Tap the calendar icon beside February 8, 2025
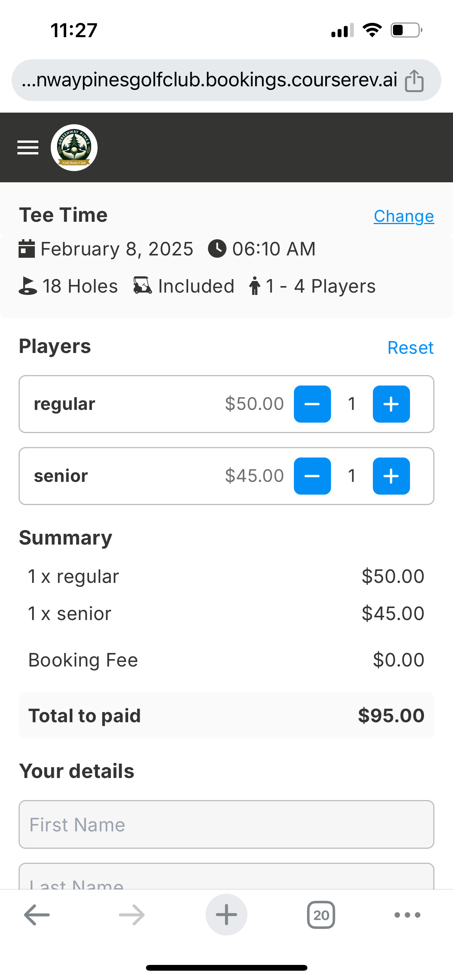The height and width of the screenshot is (980, 453). pos(27,248)
